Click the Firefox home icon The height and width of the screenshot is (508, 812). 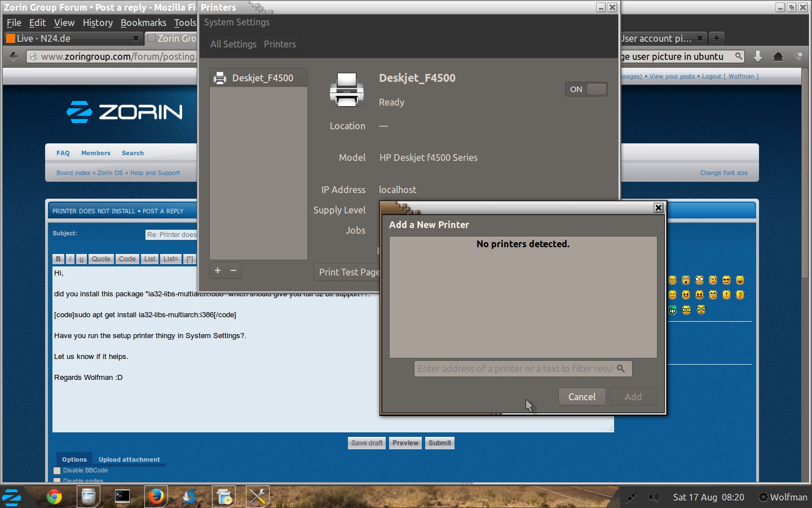(x=778, y=56)
